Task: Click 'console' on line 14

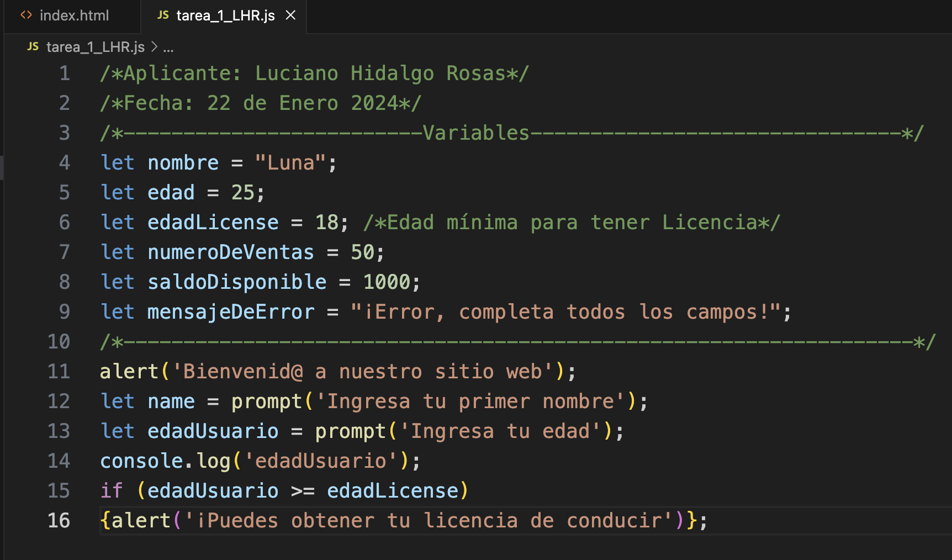Action: (141, 461)
